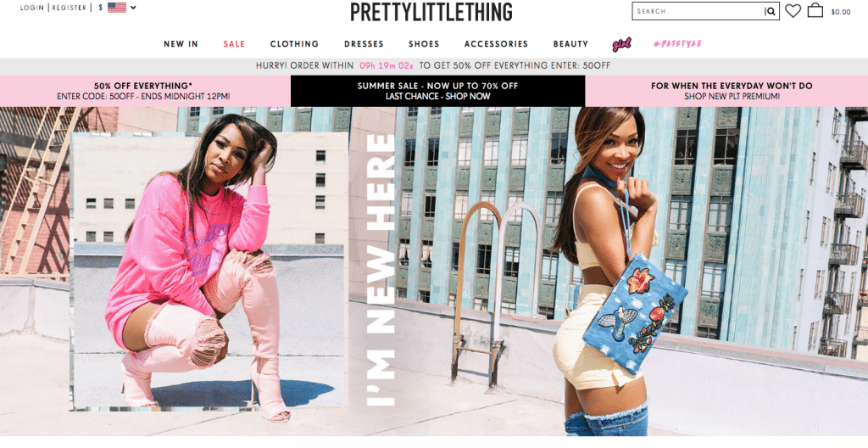Open the BEAUTY menu
The width and height of the screenshot is (868, 448).
(x=570, y=44)
